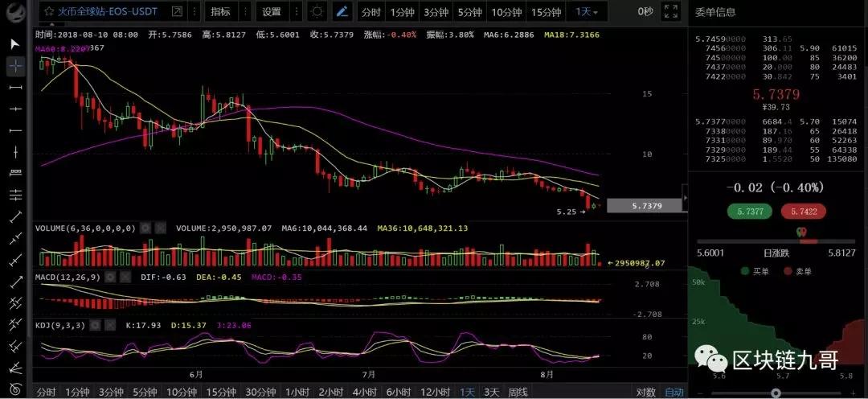
Task: Remove the KDJ indicator panel
Action: pyautogui.click(x=110, y=325)
